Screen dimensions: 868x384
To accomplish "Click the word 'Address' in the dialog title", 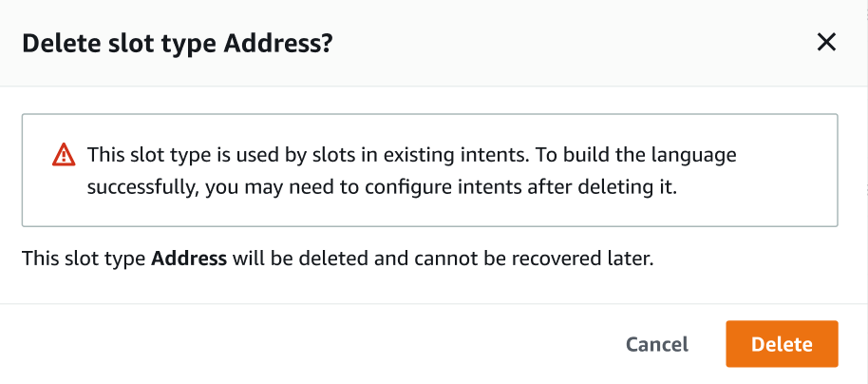I will tap(282, 44).
